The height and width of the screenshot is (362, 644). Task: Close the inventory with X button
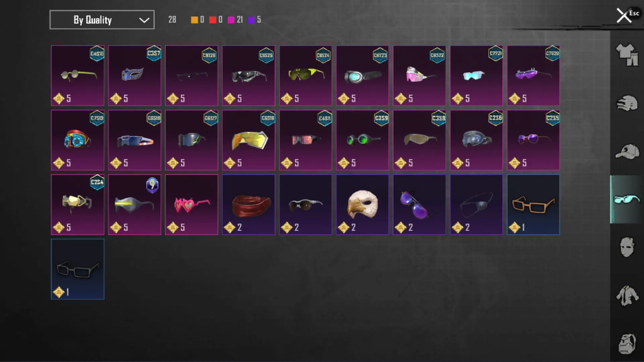click(x=624, y=15)
